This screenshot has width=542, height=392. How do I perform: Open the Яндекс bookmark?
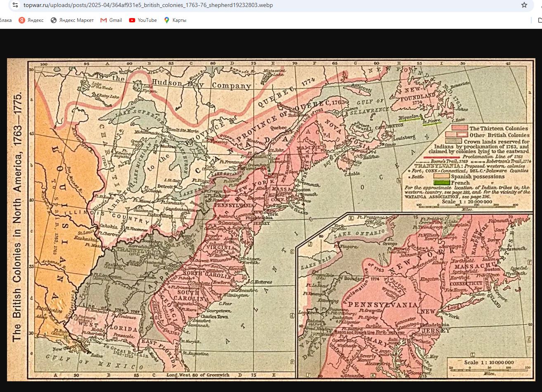[31, 20]
